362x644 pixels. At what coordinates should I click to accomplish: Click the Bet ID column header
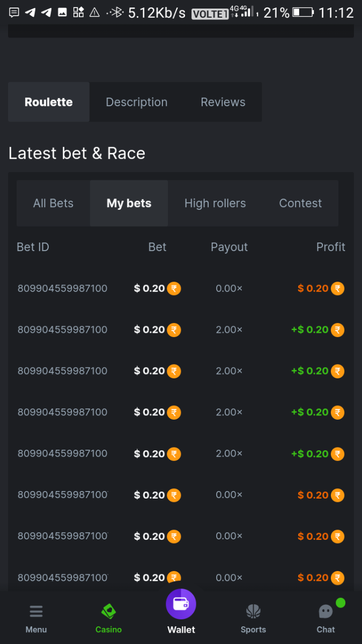(x=33, y=247)
